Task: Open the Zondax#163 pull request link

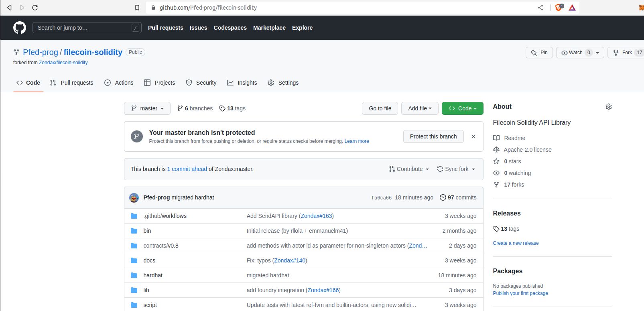Action: [x=317, y=216]
